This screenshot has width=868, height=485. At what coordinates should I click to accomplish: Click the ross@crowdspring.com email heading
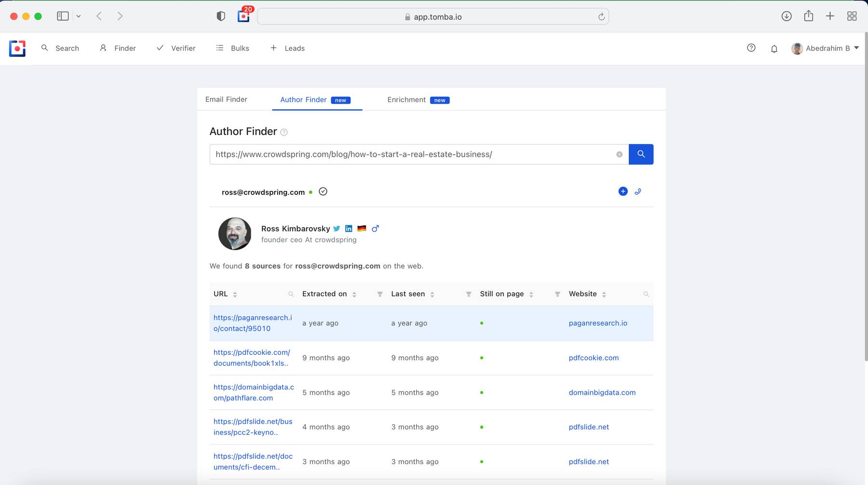pyautogui.click(x=263, y=192)
